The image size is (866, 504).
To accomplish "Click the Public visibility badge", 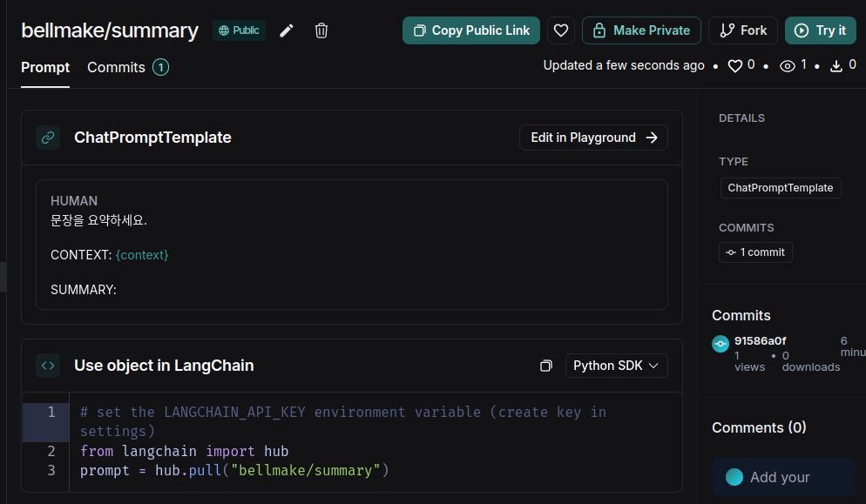I will coord(239,30).
